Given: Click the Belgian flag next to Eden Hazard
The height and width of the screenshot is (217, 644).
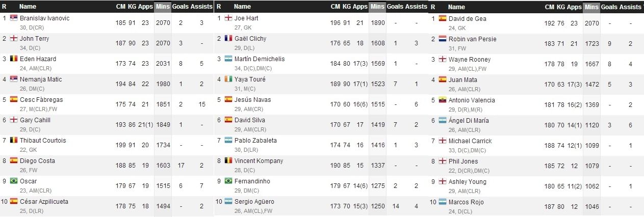Looking at the screenshot, I should coord(13,59).
